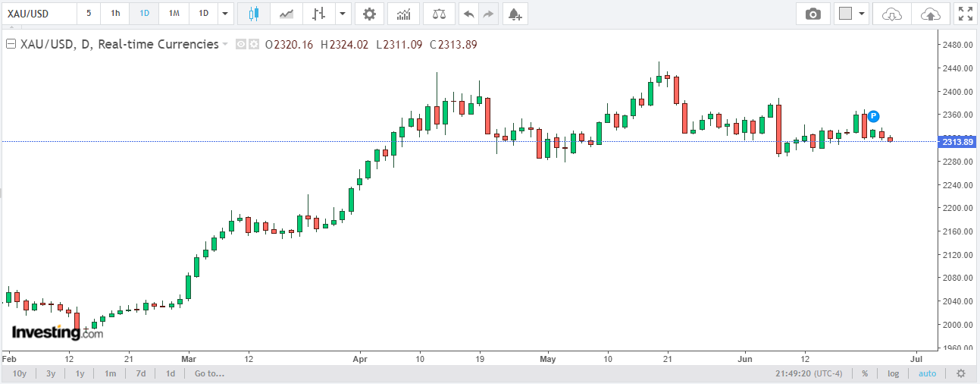
Task: Click the high value H2324.02
Action: click(345, 45)
